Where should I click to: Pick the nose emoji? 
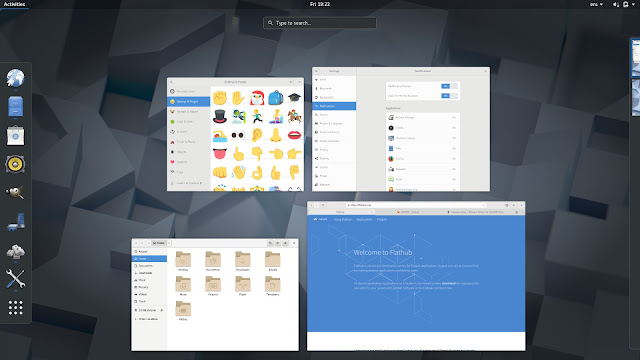[276, 135]
